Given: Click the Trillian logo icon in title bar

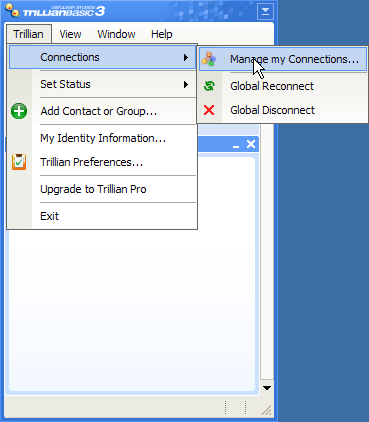Looking at the screenshot, I should [12, 11].
